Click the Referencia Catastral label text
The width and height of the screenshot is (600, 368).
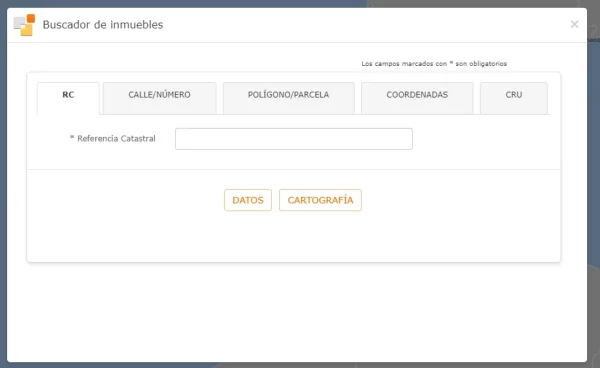pos(112,138)
